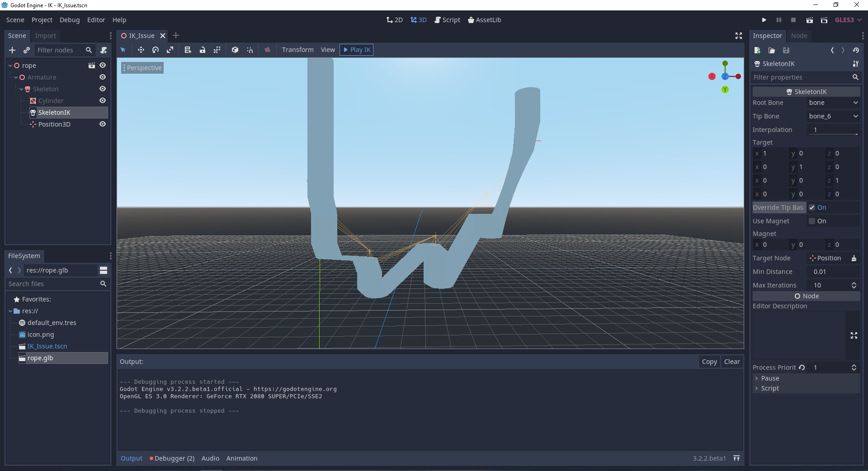Toggle visibility of Position3D node
The height and width of the screenshot is (471, 868).
(103, 124)
